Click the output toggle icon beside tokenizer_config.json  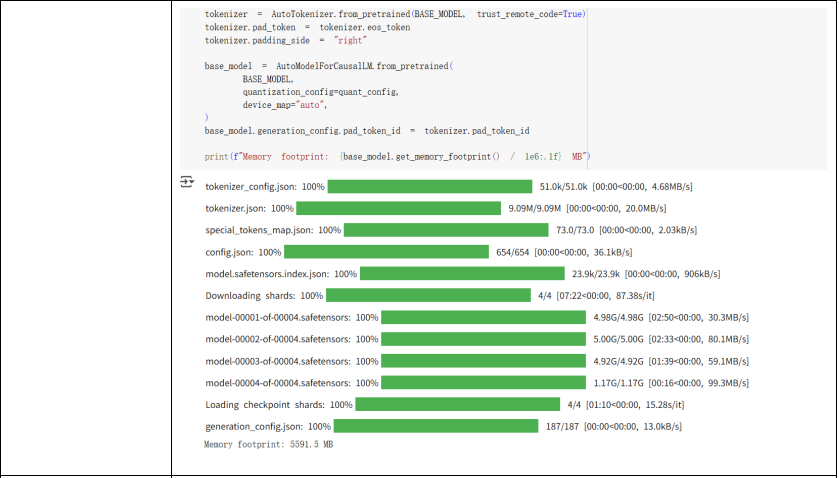pyautogui.click(x=187, y=182)
